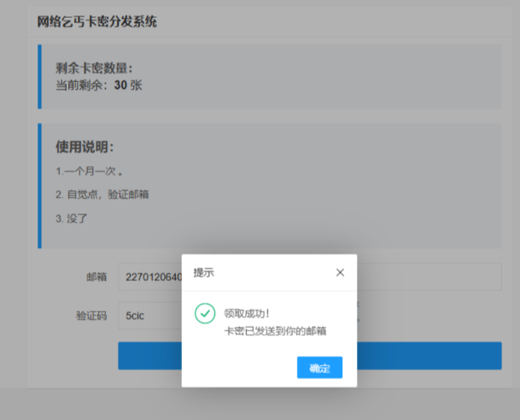Click instruction line 3 没了

[x=72, y=218]
